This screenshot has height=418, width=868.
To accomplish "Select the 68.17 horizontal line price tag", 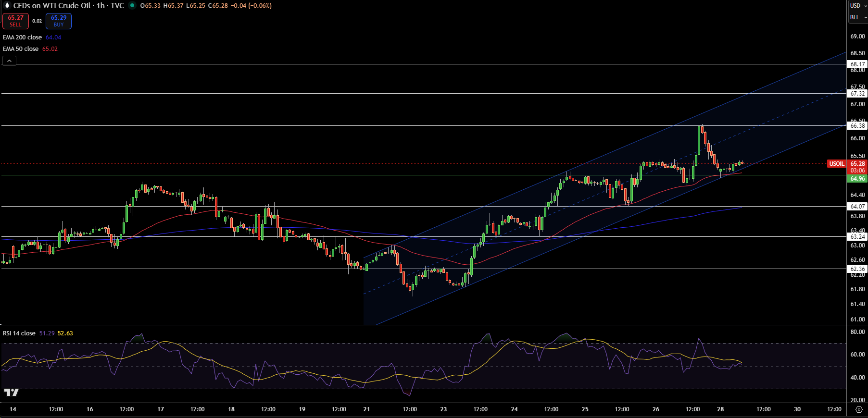I will pyautogui.click(x=857, y=64).
